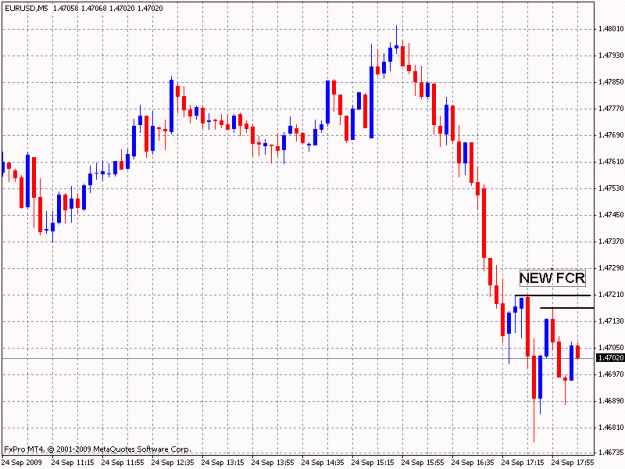
Task: Click the 24 Sep 17:15 time label
Action: click(523, 463)
